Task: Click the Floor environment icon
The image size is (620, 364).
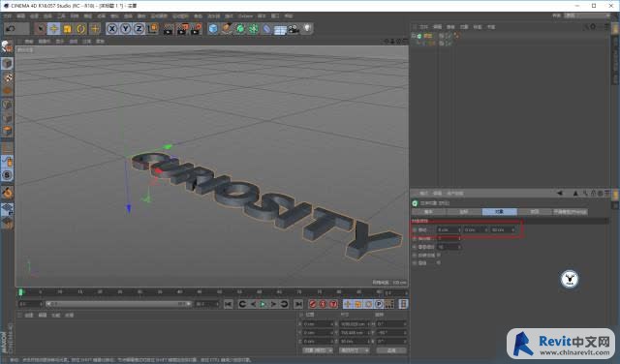Action: point(280,29)
